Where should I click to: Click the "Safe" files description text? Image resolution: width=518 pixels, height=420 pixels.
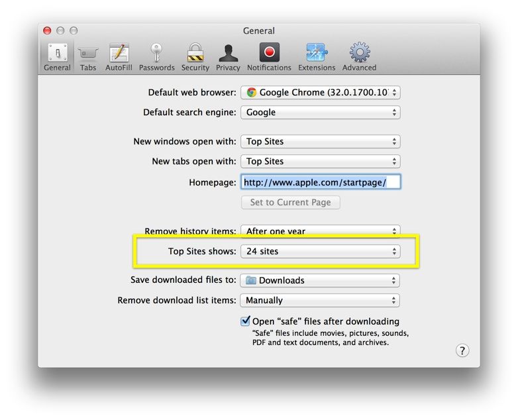(x=331, y=338)
